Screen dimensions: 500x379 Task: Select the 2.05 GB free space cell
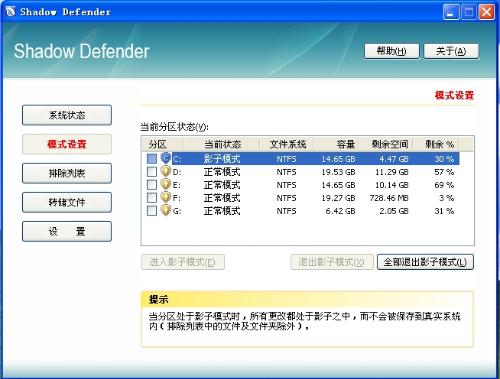point(394,211)
